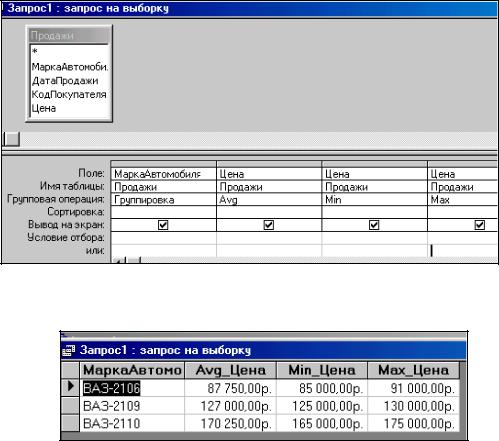Image resolution: width=499 pixels, height=441 pixels.
Task: Click the Продажи table list header
Action: [x=69, y=36]
